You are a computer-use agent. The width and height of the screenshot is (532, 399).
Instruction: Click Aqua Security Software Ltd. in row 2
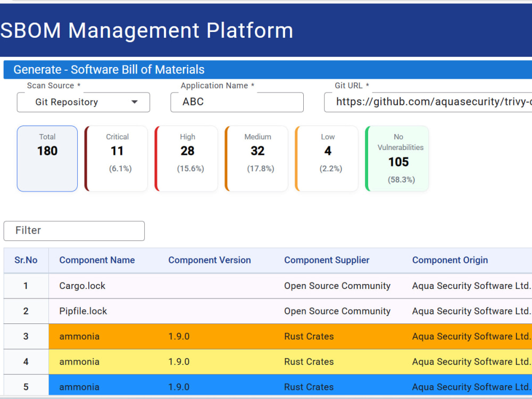[x=471, y=311]
